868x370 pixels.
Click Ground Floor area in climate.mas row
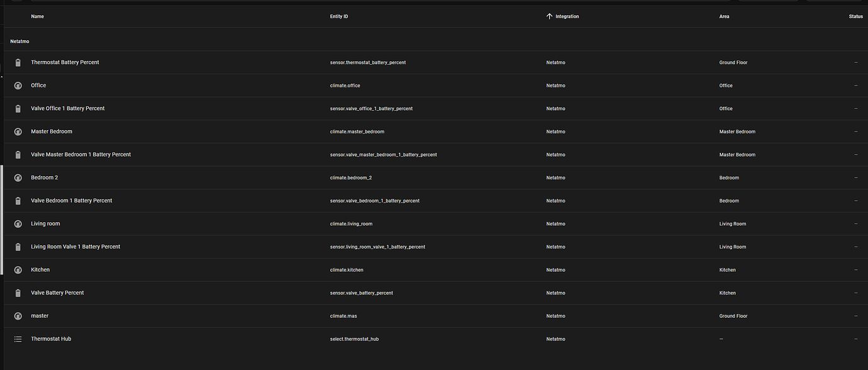coord(733,316)
